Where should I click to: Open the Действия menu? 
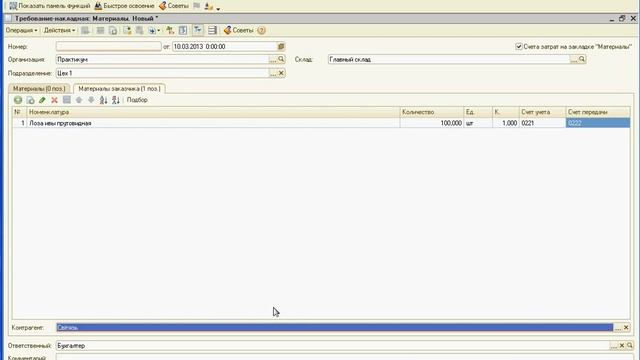coord(59,30)
